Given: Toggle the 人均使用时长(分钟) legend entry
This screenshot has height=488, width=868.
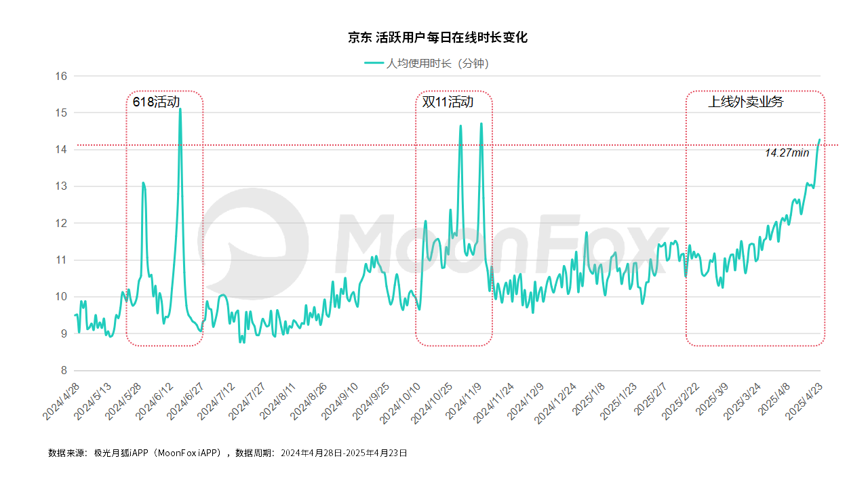Looking at the screenshot, I should coord(427,63).
